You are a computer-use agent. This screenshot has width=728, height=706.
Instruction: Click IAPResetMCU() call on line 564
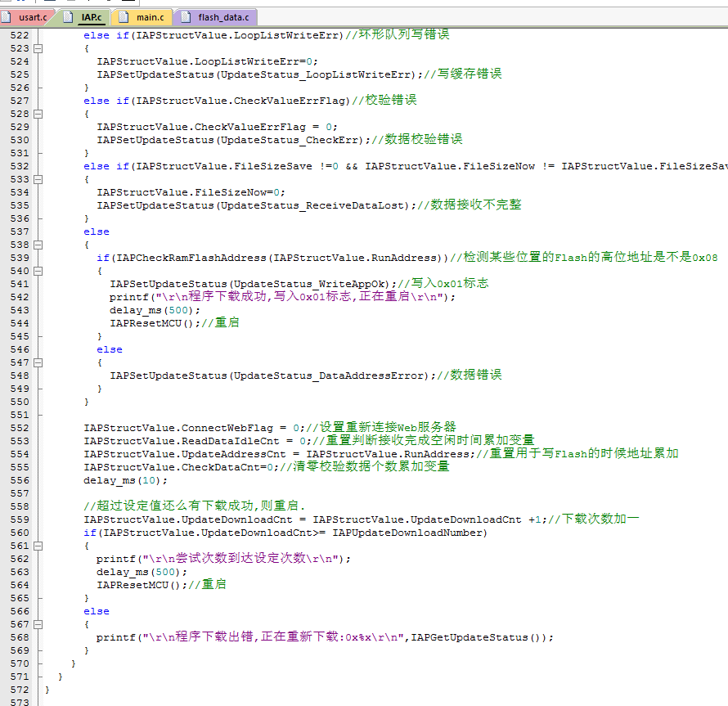[x=139, y=585]
